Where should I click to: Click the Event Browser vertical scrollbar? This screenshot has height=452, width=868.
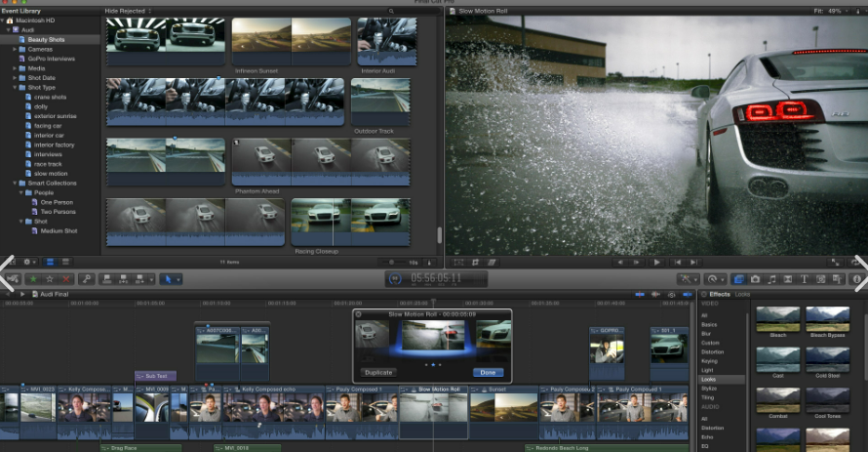pos(440,235)
